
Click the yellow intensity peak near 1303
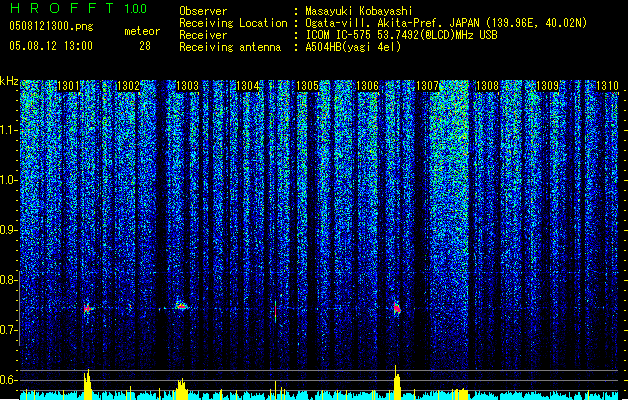click(x=182, y=389)
